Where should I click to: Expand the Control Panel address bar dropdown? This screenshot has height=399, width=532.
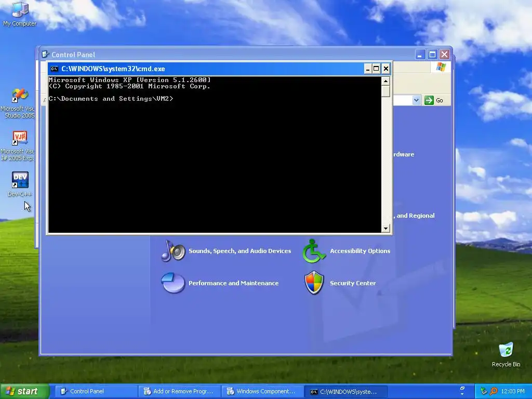coord(416,100)
